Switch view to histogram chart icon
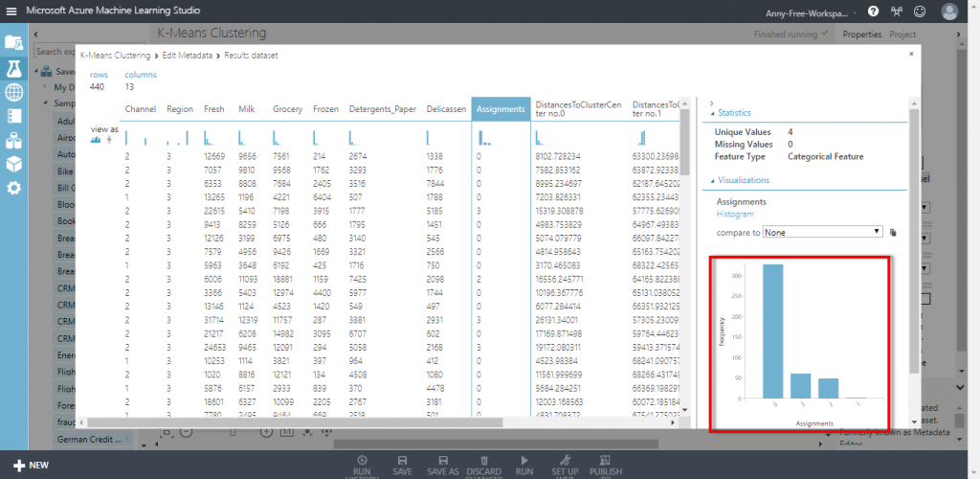Screen dimensions: 980x479 coord(96,140)
